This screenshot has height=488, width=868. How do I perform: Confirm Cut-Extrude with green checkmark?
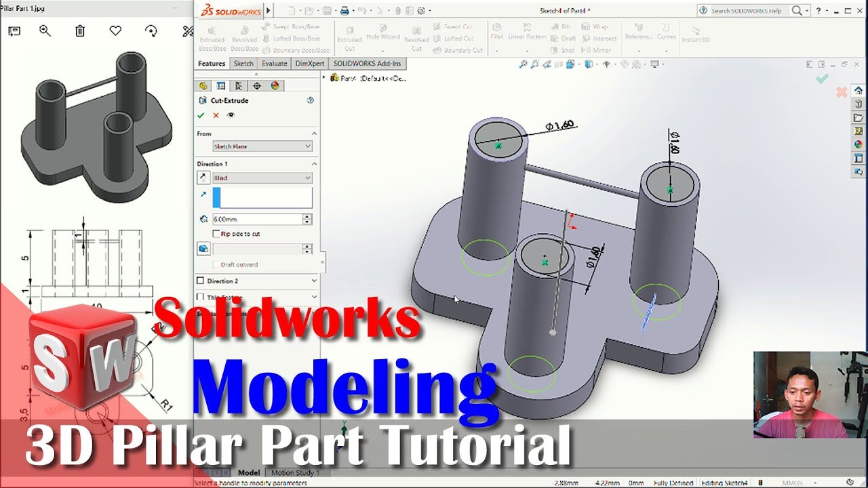point(201,115)
